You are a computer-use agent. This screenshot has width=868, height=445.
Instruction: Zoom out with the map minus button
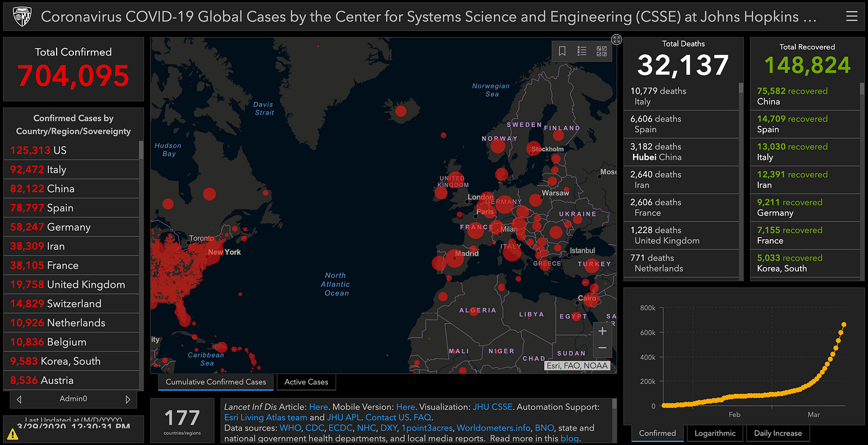pyautogui.click(x=602, y=348)
